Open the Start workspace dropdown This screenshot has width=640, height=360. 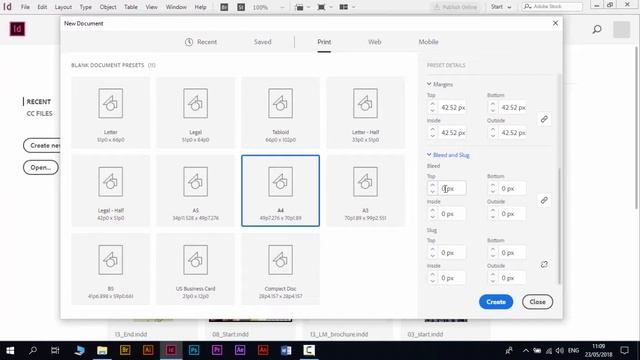(501, 7)
